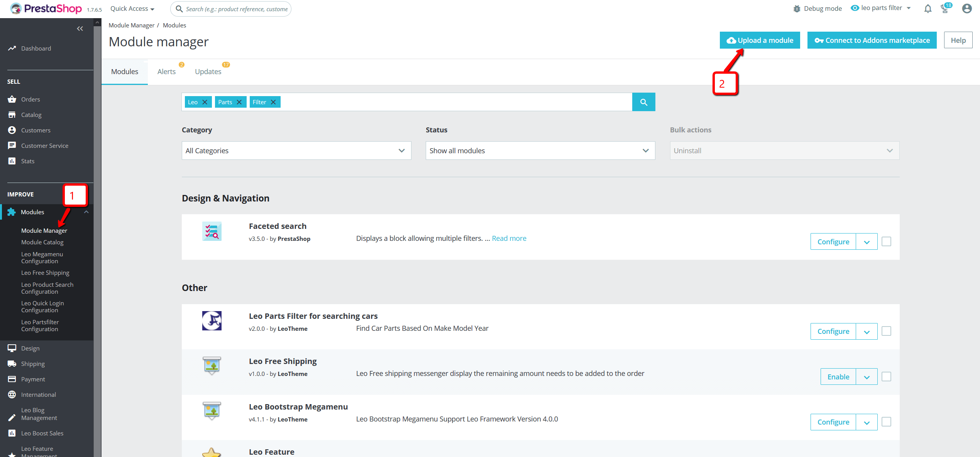Screen dimensions: 980x457
Task: Open the All Categories dropdown
Action: coord(296,151)
